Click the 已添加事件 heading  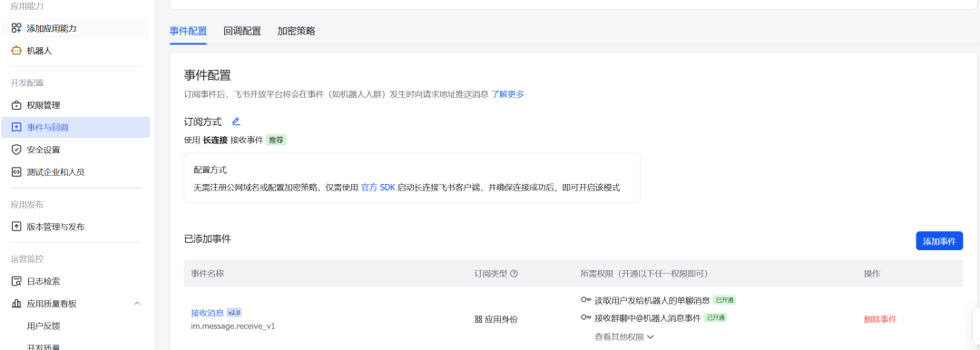click(x=208, y=238)
